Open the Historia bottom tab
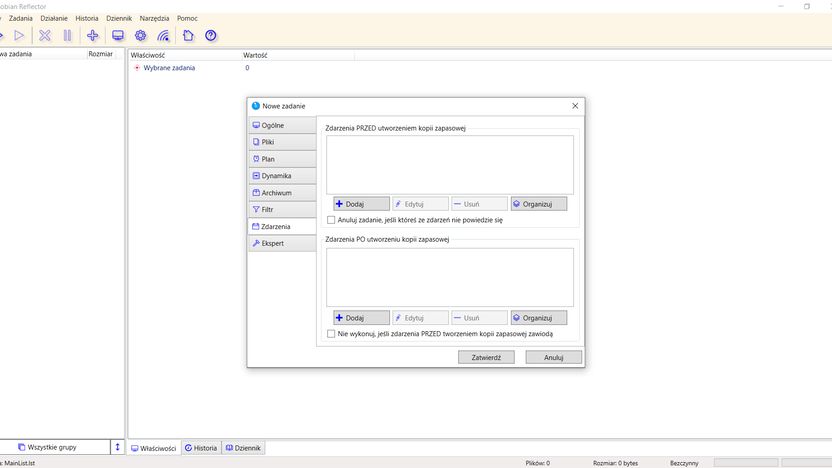 coord(201,448)
